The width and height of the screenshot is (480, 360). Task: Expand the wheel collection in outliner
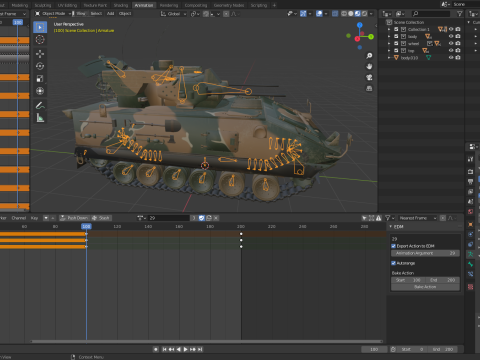(x=389, y=43)
